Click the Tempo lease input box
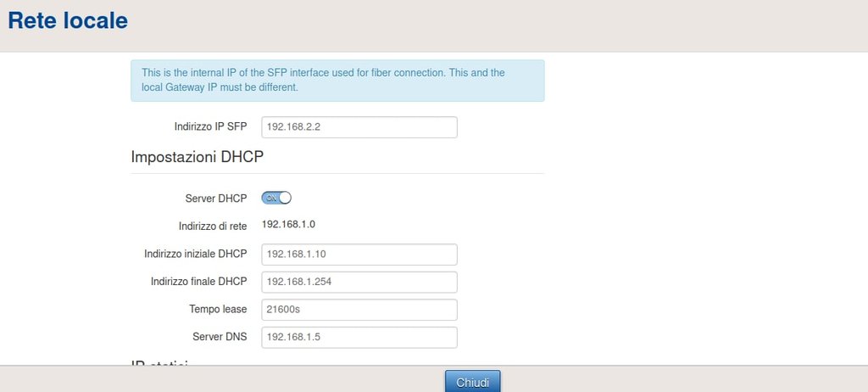 pyautogui.click(x=359, y=310)
